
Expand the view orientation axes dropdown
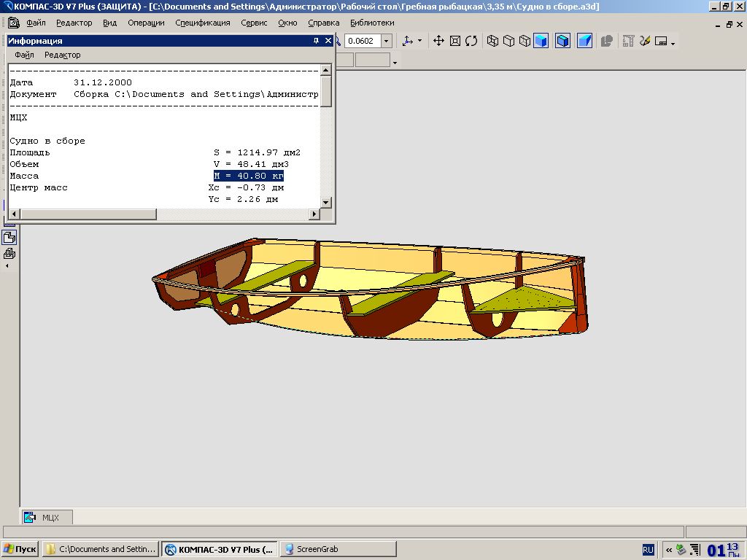click(x=419, y=42)
